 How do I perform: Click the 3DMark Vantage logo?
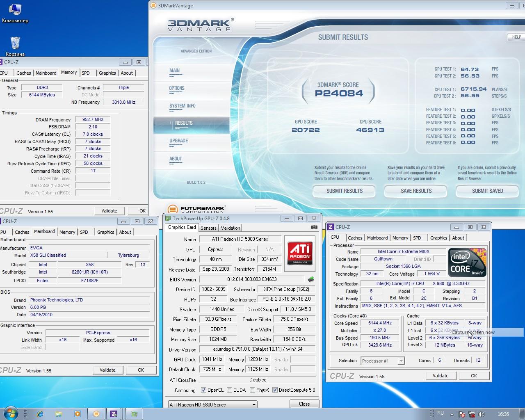[x=201, y=25]
